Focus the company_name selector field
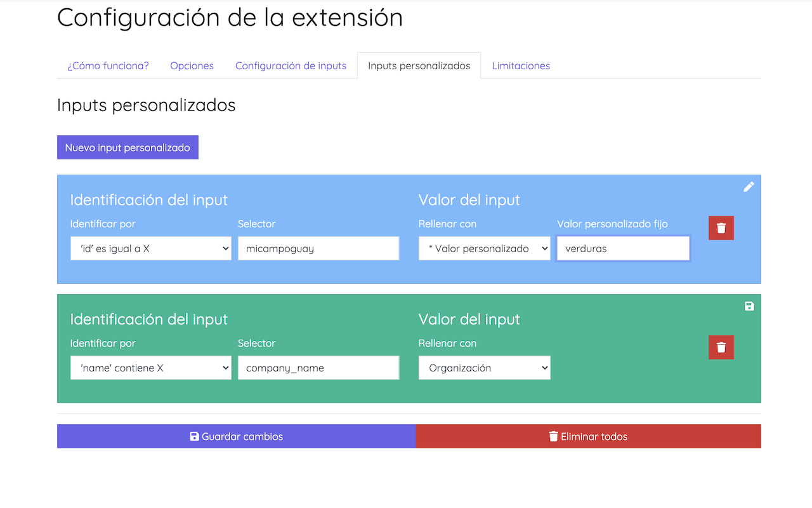This screenshot has width=812, height=508. [x=318, y=368]
